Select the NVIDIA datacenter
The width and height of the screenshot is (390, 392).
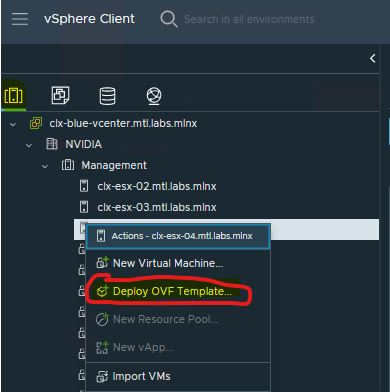[83, 144]
